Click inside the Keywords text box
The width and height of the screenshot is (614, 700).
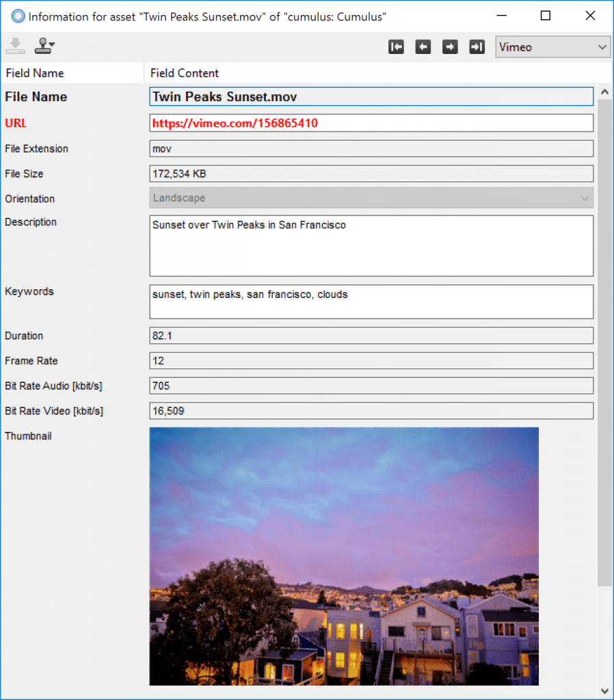coord(371,301)
